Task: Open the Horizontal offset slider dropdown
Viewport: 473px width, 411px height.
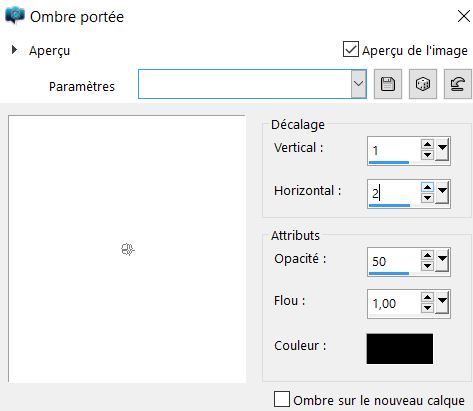Action: point(442,193)
